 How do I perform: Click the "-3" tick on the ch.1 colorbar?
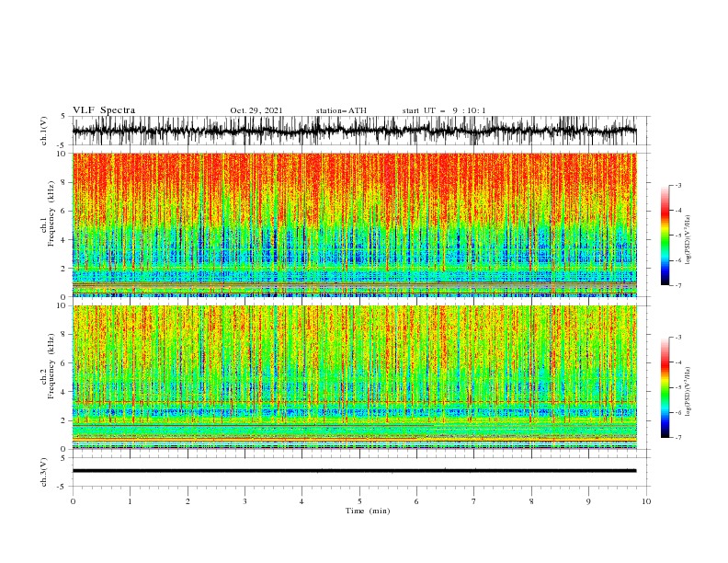click(x=677, y=185)
